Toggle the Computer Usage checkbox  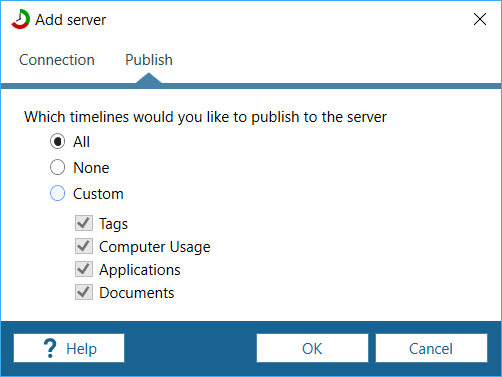(84, 246)
